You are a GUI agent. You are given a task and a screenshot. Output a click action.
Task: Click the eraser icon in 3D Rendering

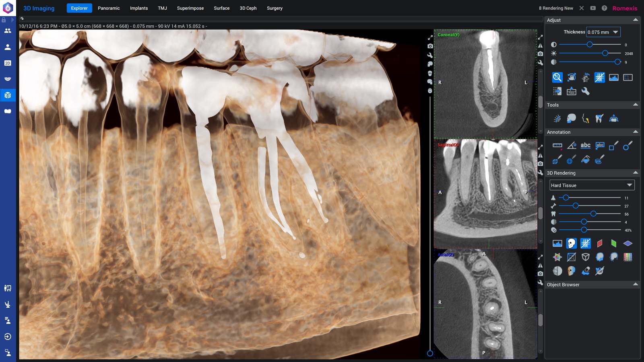coord(586,271)
